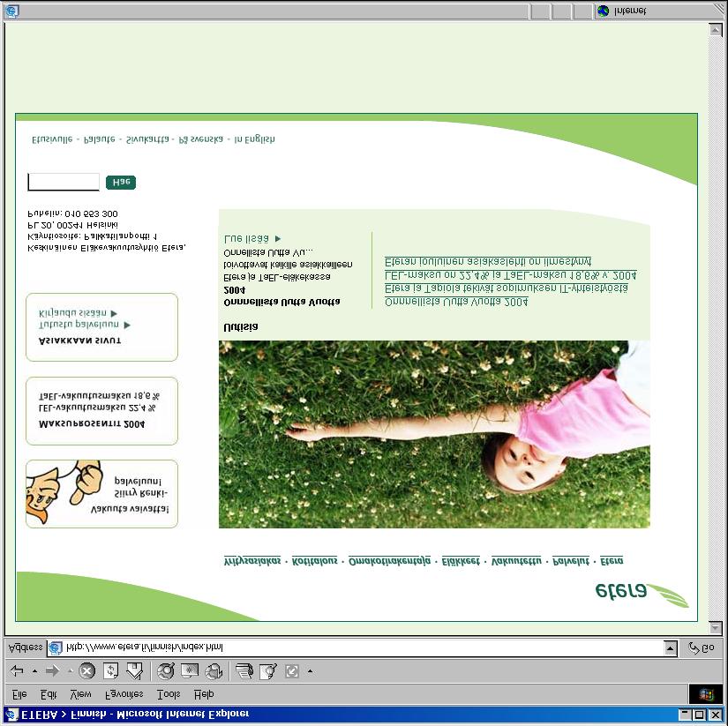Click the Windows flag throbber icon
Viewport: 728px width, 726px height.
point(705,694)
